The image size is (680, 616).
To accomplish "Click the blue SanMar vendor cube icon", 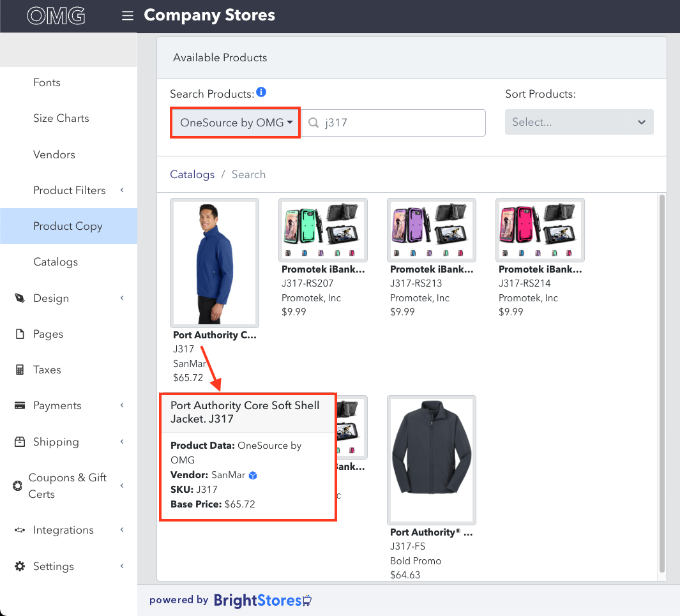I will [253, 476].
